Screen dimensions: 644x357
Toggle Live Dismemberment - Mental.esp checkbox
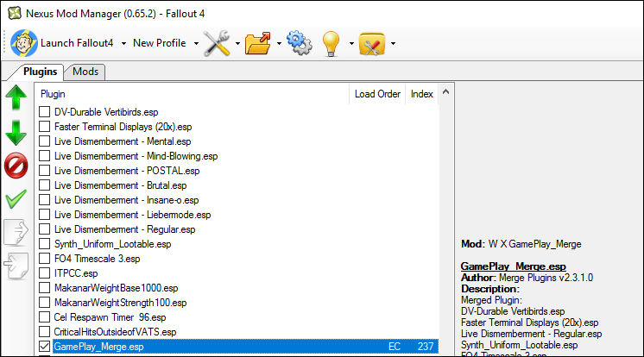(44, 141)
